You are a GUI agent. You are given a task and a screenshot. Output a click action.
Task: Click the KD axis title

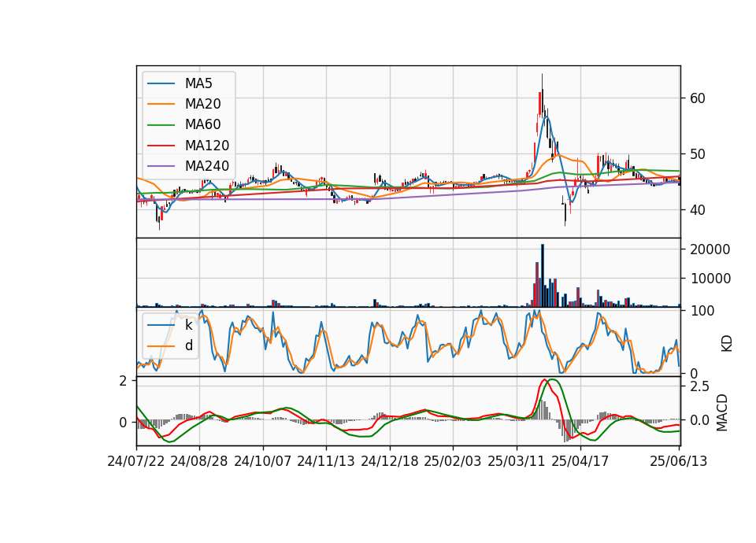pos(726,344)
